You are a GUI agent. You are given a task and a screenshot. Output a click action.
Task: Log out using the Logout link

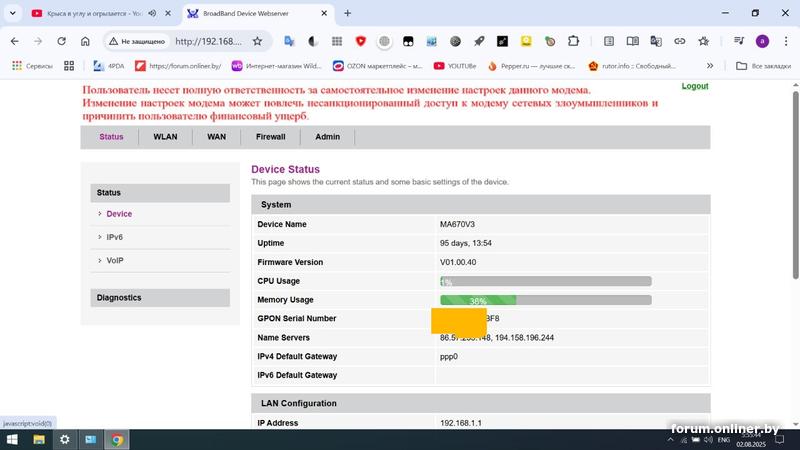pyautogui.click(x=695, y=86)
